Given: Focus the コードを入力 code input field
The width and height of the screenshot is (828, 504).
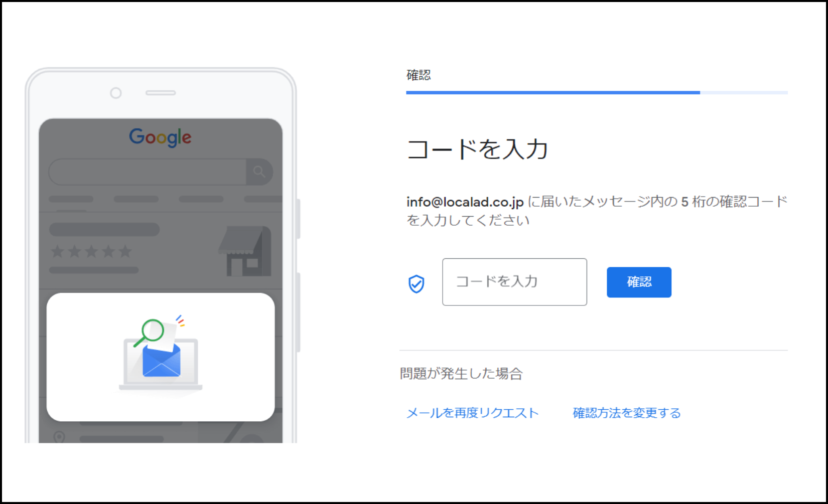Looking at the screenshot, I should (514, 282).
